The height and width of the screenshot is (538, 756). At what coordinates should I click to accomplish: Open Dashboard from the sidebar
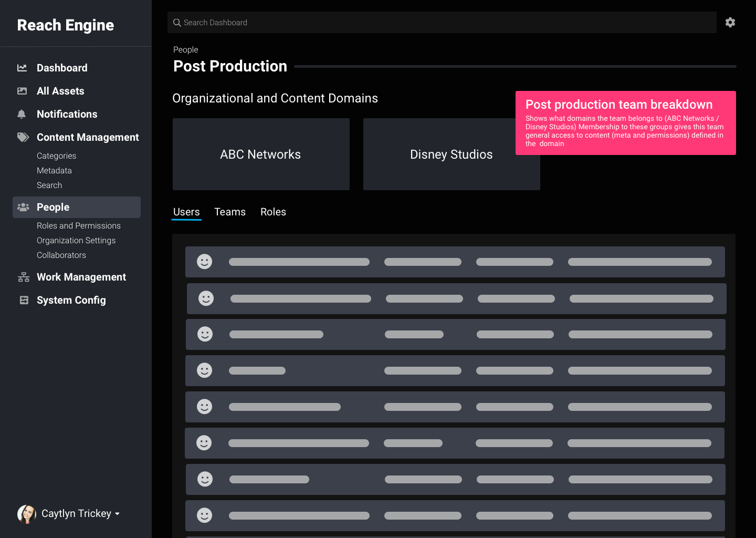click(62, 68)
